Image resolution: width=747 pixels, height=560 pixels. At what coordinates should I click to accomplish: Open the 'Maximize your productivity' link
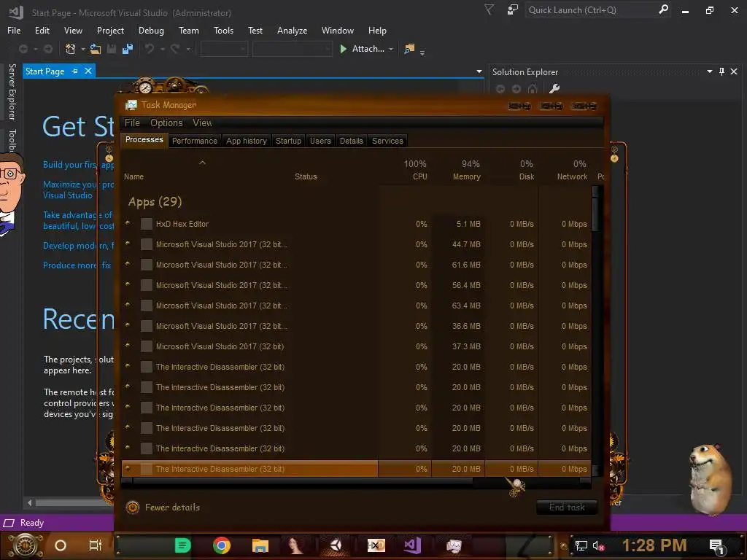(78, 190)
